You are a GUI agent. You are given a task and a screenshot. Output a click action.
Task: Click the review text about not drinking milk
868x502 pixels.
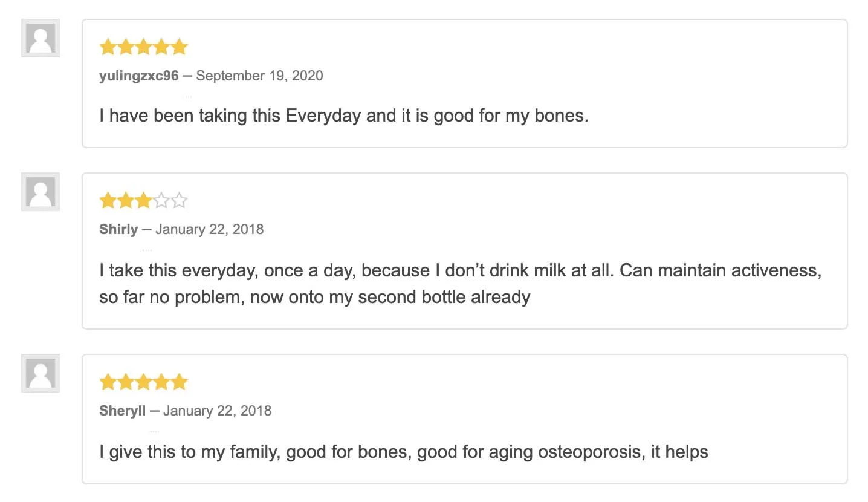point(459,283)
